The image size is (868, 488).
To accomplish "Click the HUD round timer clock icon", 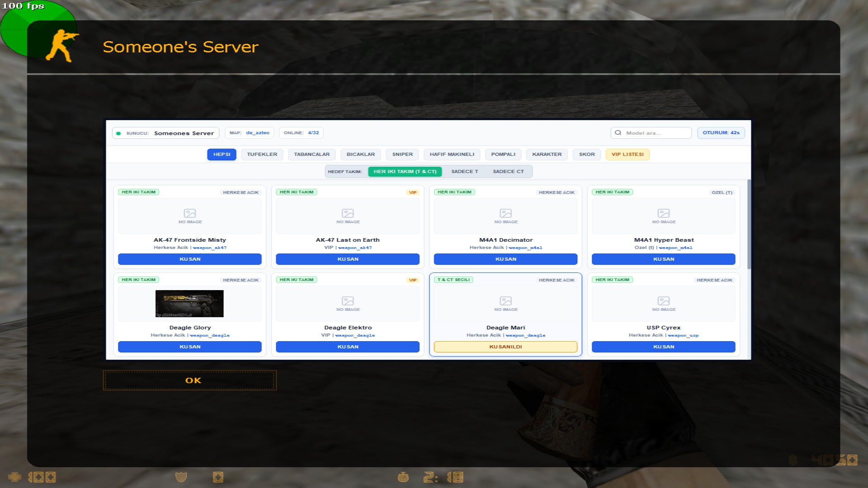I will [403, 477].
